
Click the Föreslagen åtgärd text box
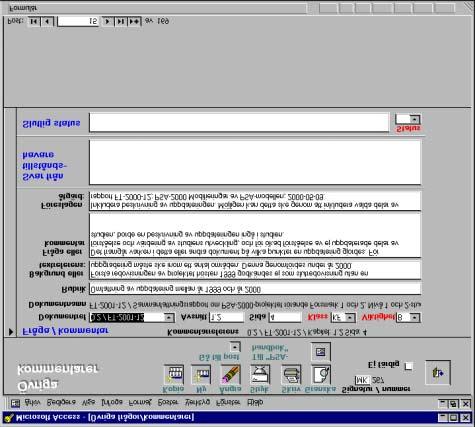255,201
